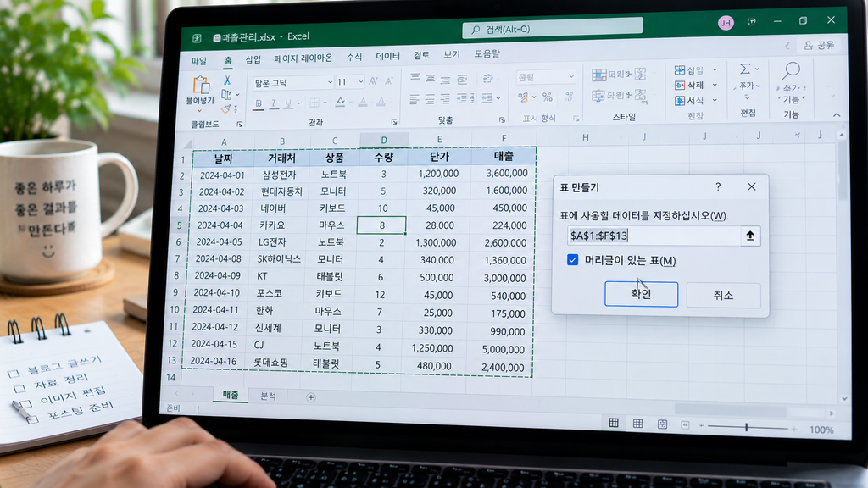
Task: Click the 서식 cells icon
Action: pos(680,101)
